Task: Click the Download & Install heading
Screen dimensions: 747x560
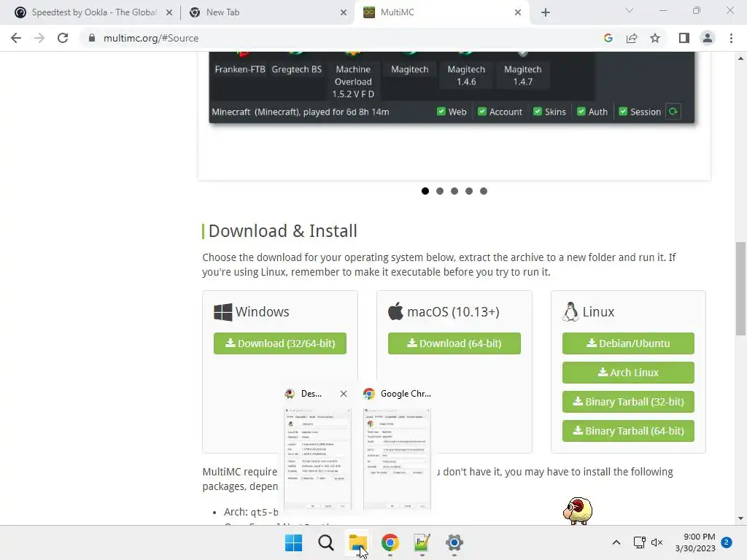Action: 282,231
